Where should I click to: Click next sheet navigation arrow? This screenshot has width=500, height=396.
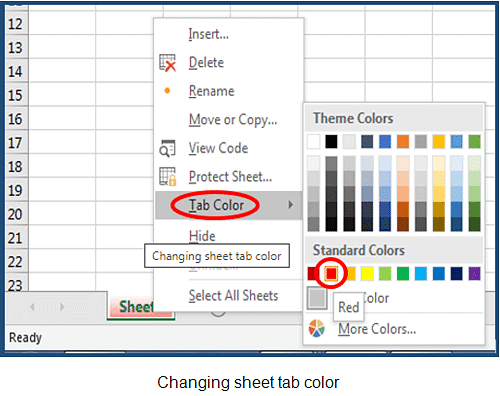62,307
